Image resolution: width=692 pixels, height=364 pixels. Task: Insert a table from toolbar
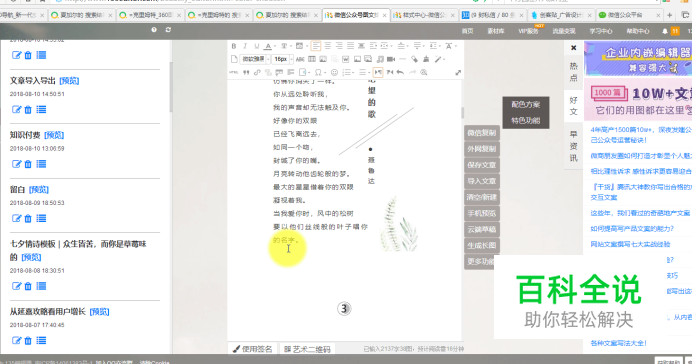(312, 59)
